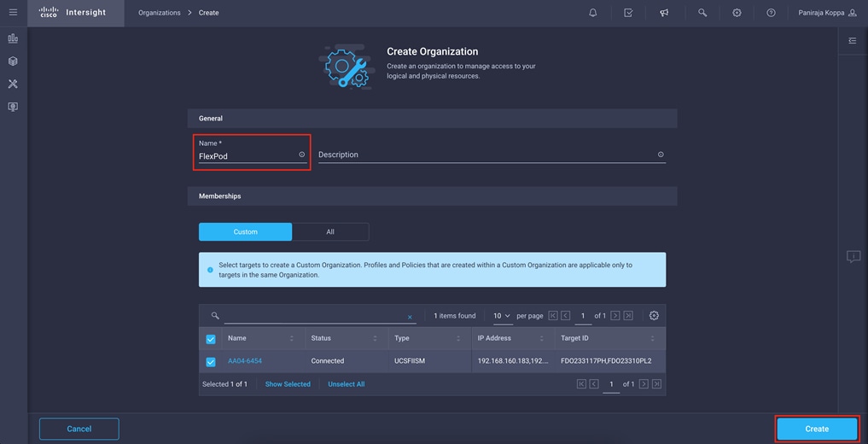
Task: Open the Paniraja Koppa user menu
Action: tap(827, 13)
